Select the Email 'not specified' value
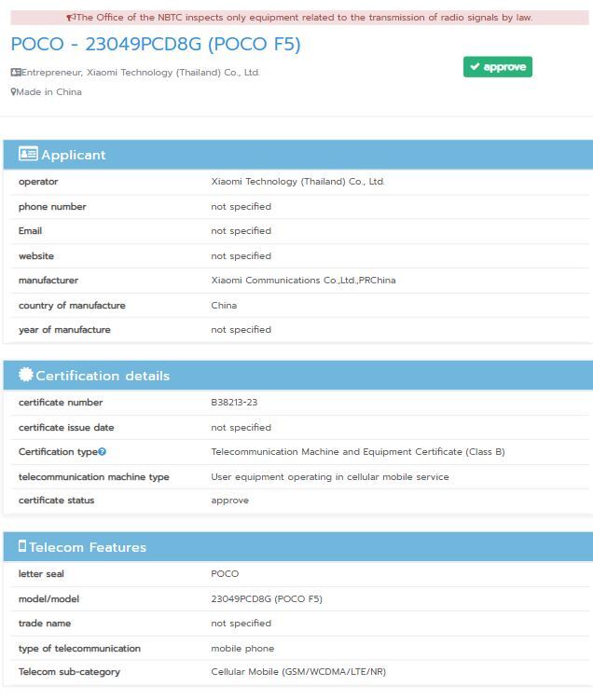This screenshot has height=700, width=593. click(x=241, y=231)
